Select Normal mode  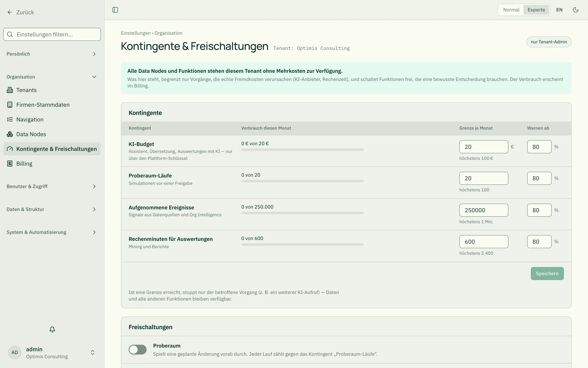(511, 10)
